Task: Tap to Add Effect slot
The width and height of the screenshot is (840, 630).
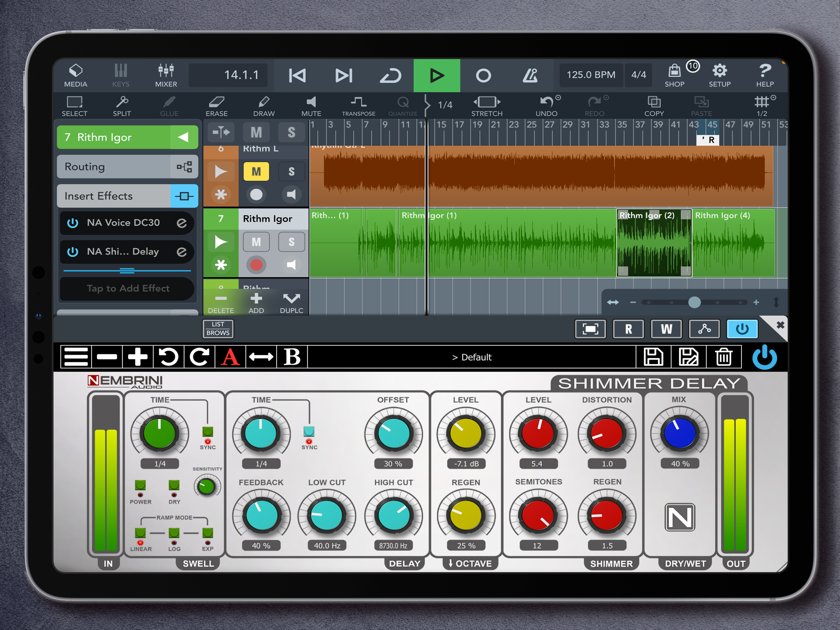Action: click(x=128, y=289)
